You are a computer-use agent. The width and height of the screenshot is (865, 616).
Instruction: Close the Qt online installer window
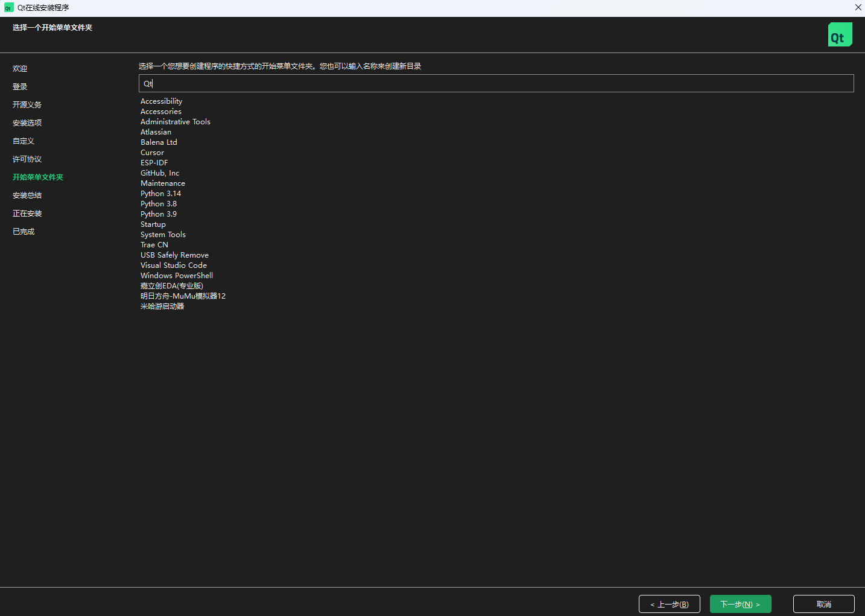click(858, 8)
